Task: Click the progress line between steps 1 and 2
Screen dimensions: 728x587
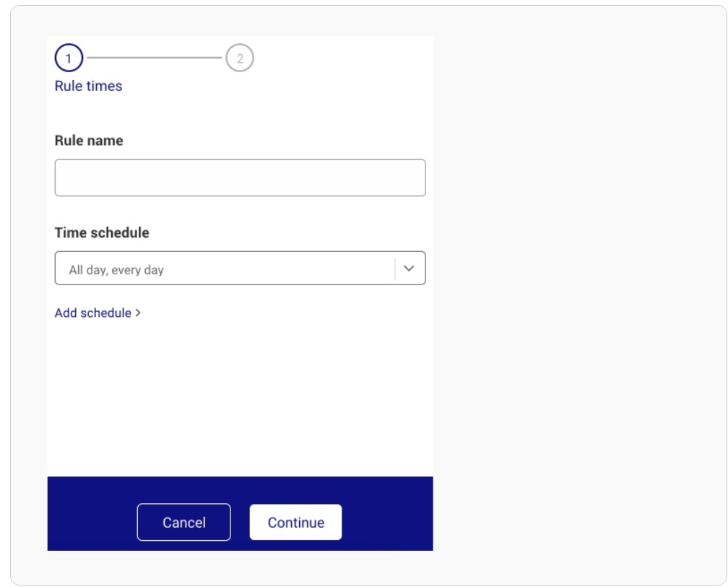Action: (x=154, y=58)
